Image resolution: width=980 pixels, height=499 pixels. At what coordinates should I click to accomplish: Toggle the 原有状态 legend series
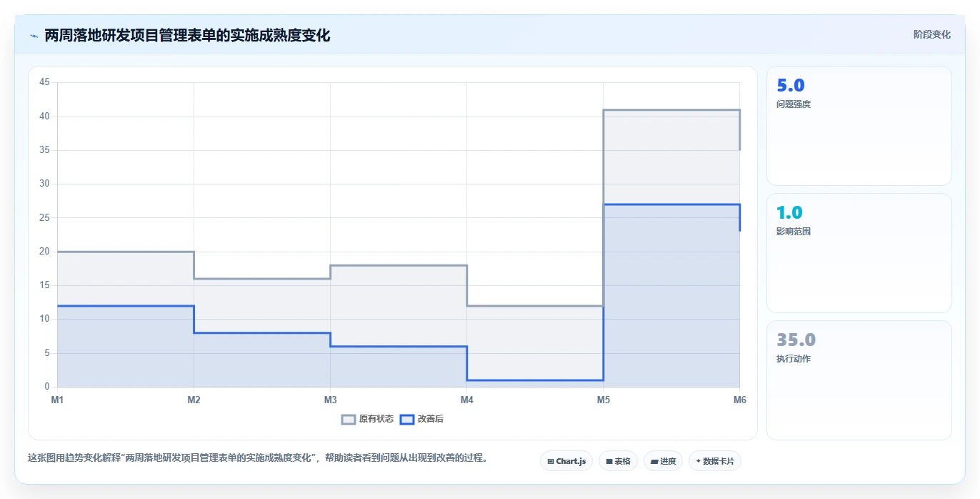click(367, 419)
